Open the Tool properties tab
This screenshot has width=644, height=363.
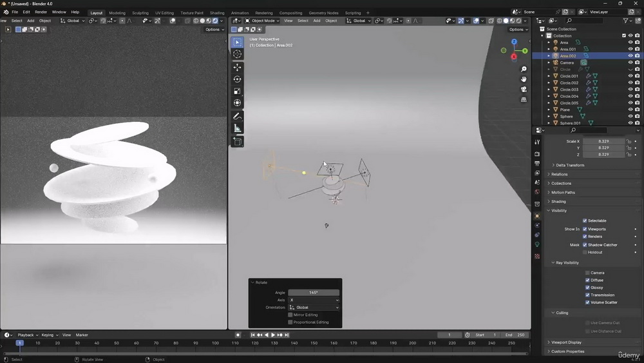(537, 142)
